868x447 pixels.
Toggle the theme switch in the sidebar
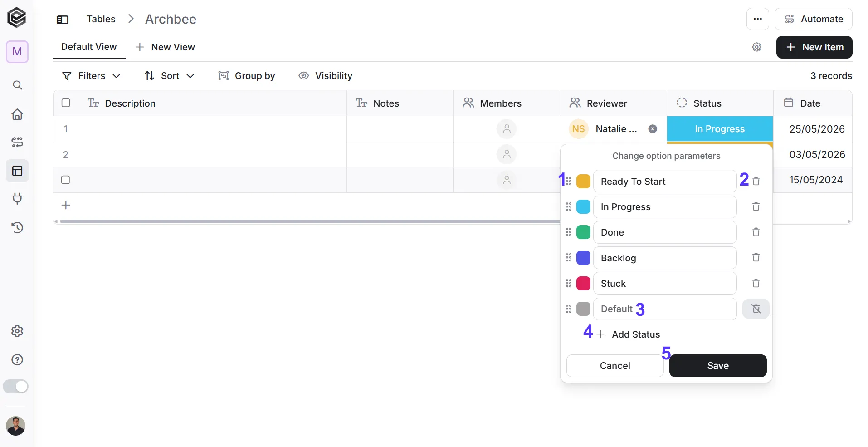pyautogui.click(x=16, y=387)
